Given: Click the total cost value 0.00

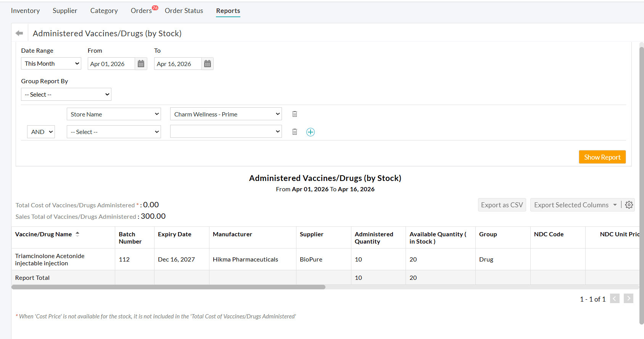Looking at the screenshot, I should coord(151,205).
